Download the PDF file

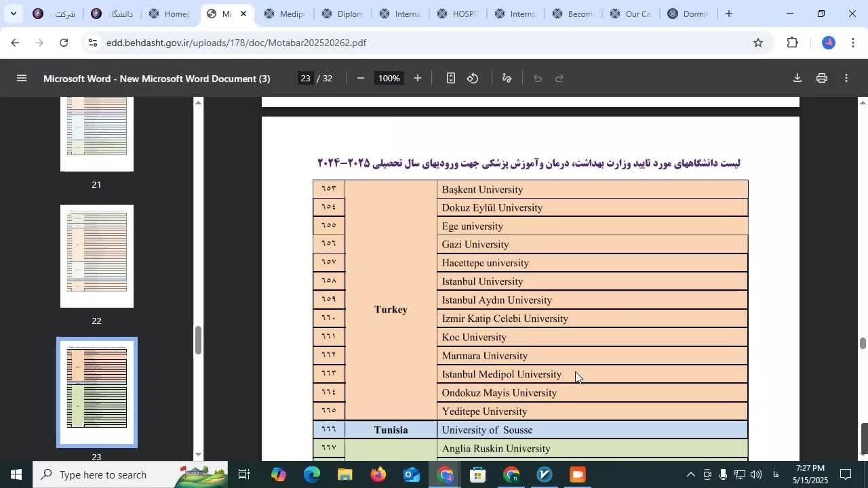pyautogui.click(x=797, y=78)
